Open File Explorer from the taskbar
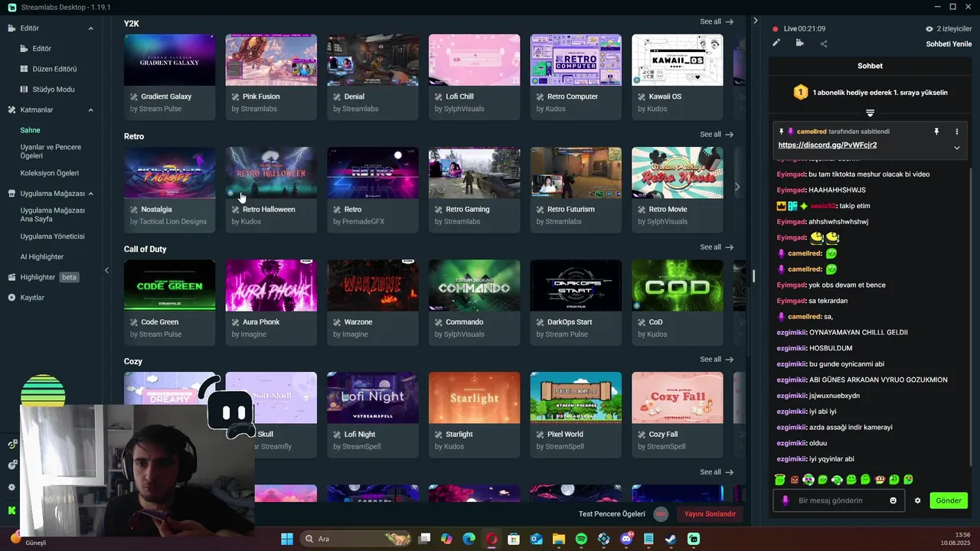 tap(559, 539)
